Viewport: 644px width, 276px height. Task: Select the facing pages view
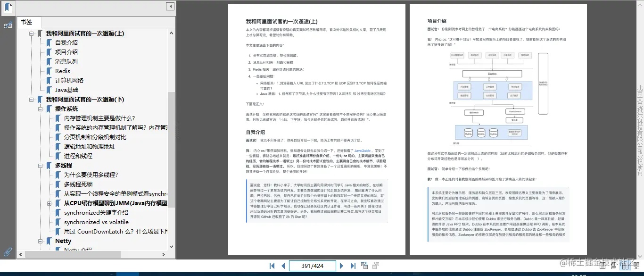(x=626, y=266)
